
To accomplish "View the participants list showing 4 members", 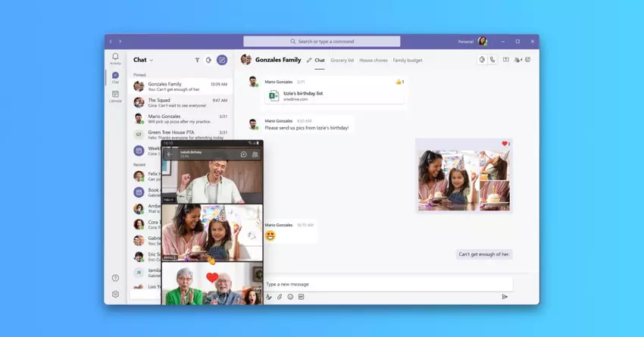I will (517, 60).
